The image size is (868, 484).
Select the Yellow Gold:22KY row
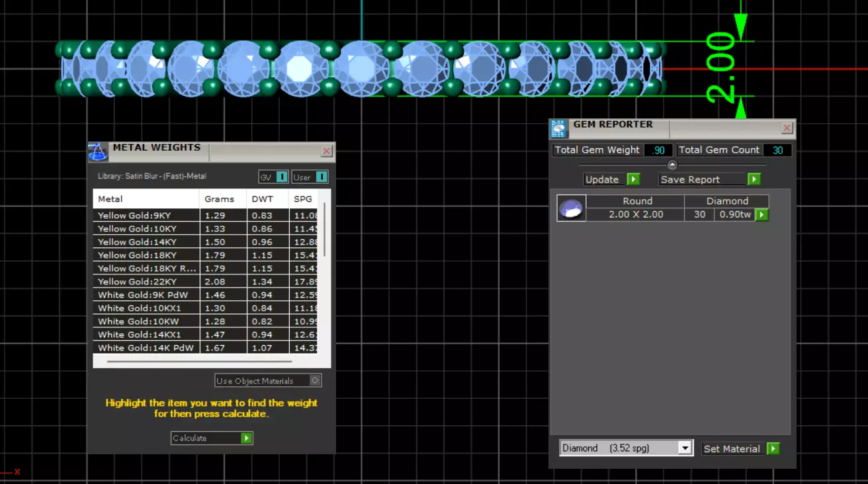point(205,281)
